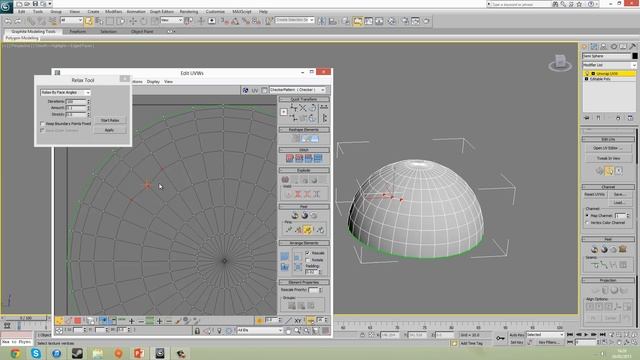Viewport: 640px width, 360px height.
Task: Click the Apply button in Relax Tool
Action: (110, 130)
